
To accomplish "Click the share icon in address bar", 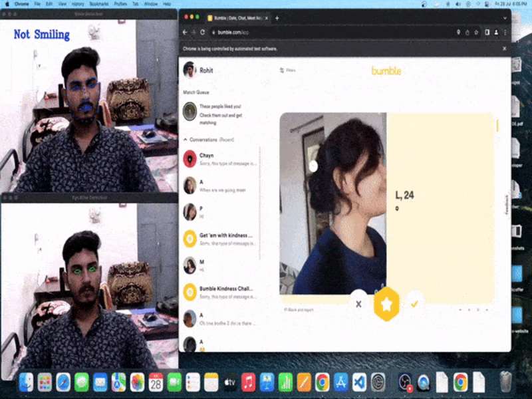I will tap(467, 32).
